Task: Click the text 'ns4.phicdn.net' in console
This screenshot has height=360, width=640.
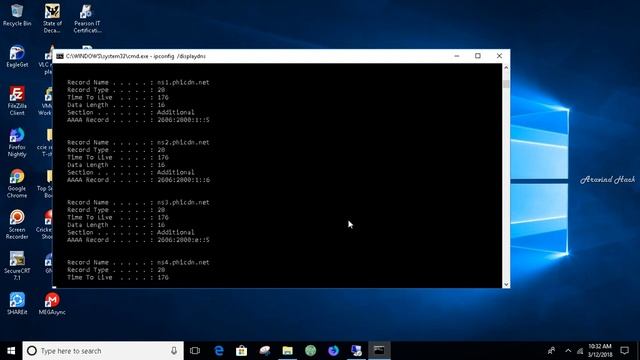Action: (183, 262)
